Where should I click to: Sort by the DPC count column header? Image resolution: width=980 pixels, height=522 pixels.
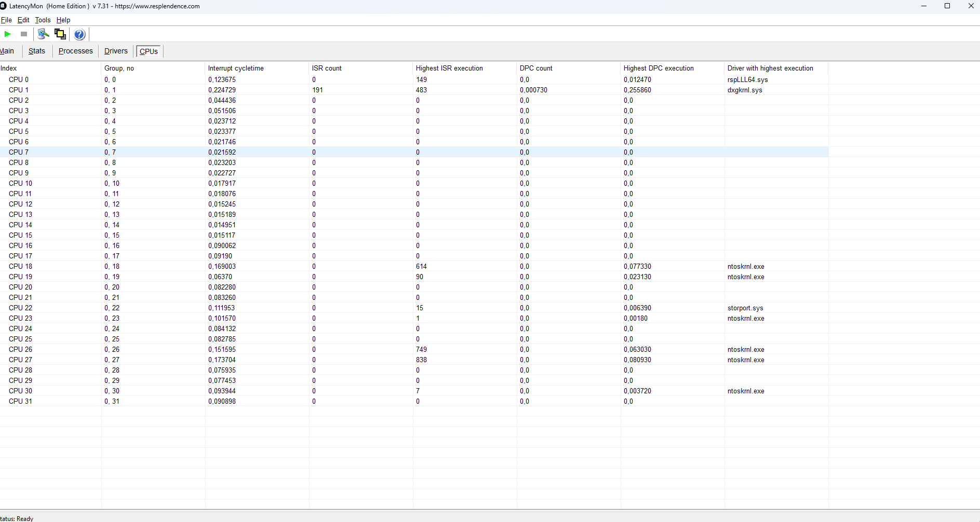coord(569,68)
